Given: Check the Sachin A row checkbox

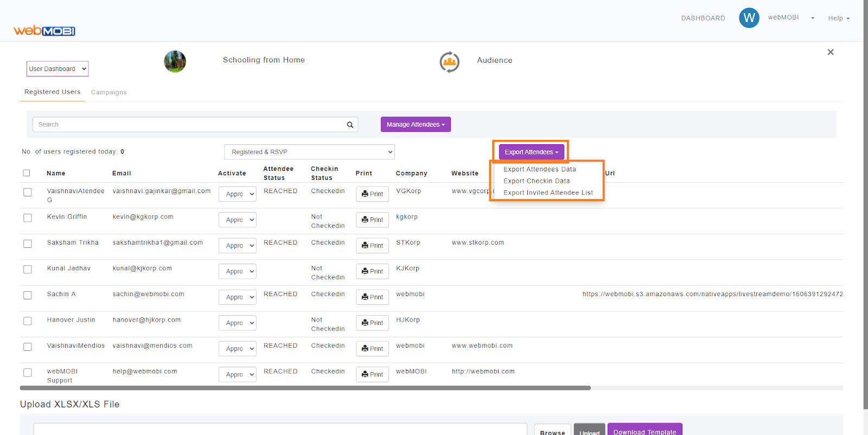Looking at the screenshot, I should (28, 295).
